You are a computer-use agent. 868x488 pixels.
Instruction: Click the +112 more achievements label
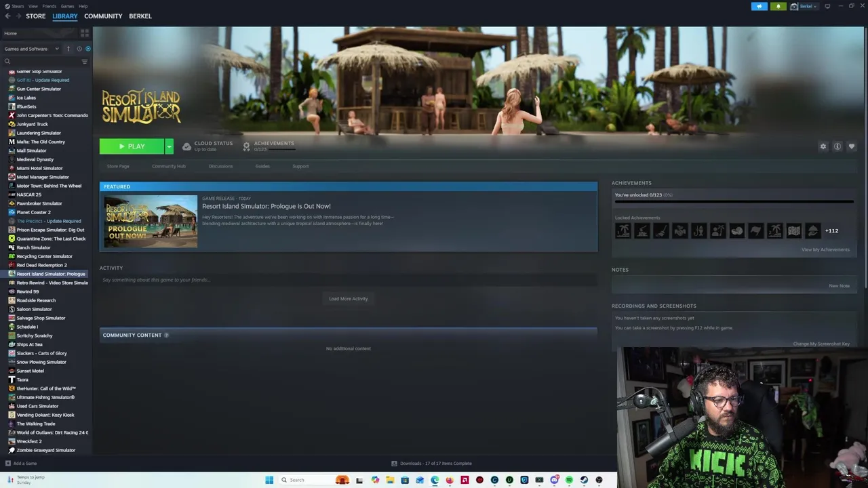pyautogui.click(x=831, y=231)
